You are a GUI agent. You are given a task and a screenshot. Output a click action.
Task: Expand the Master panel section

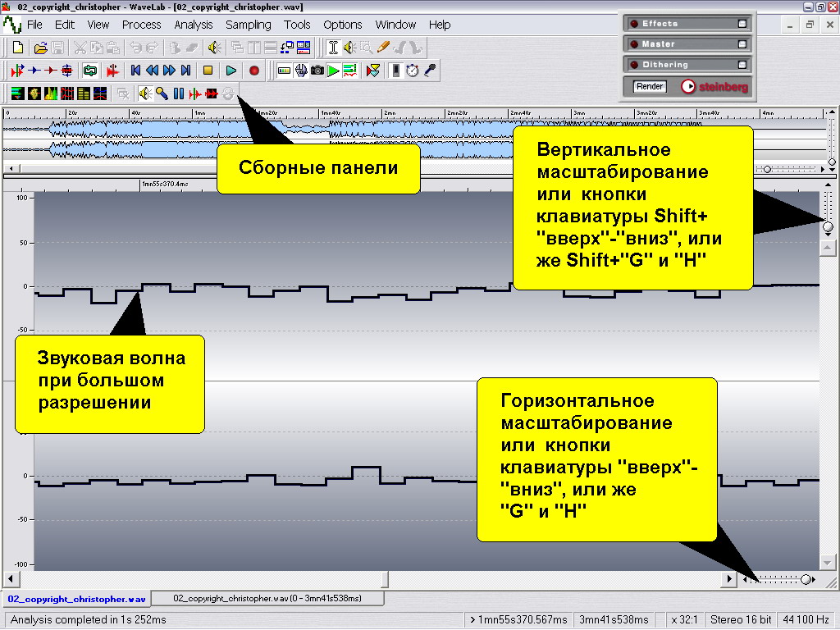pyautogui.click(x=742, y=44)
